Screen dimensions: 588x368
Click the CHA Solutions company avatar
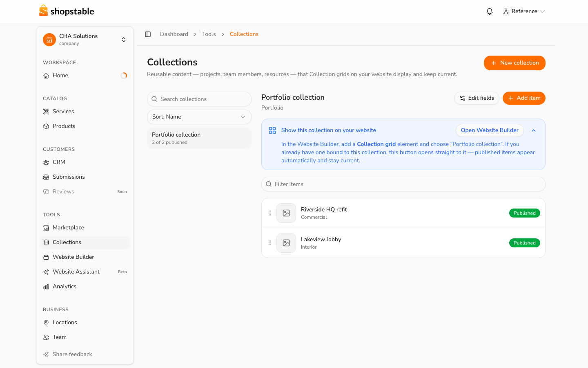pyautogui.click(x=49, y=40)
